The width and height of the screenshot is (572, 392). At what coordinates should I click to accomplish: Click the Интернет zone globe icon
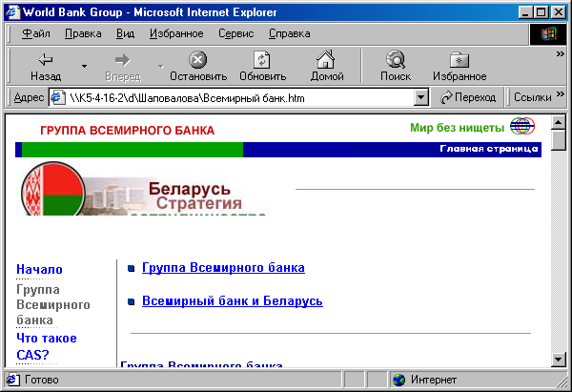click(398, 380)
